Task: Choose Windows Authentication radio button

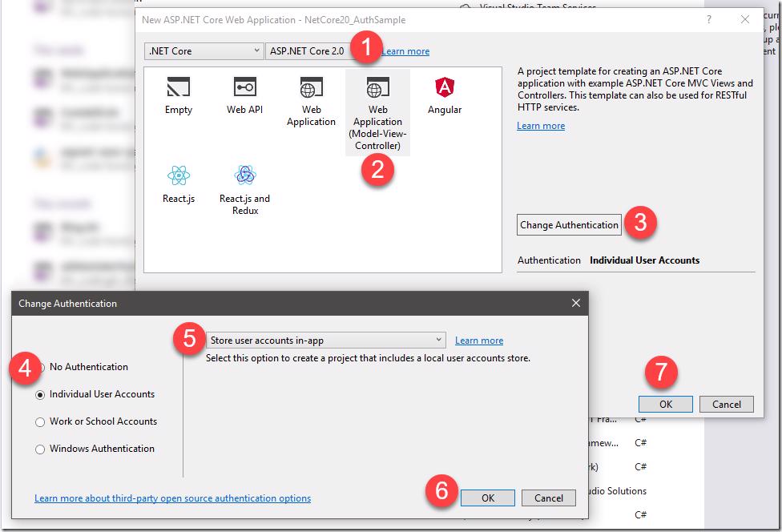Action: coord(40,449)
